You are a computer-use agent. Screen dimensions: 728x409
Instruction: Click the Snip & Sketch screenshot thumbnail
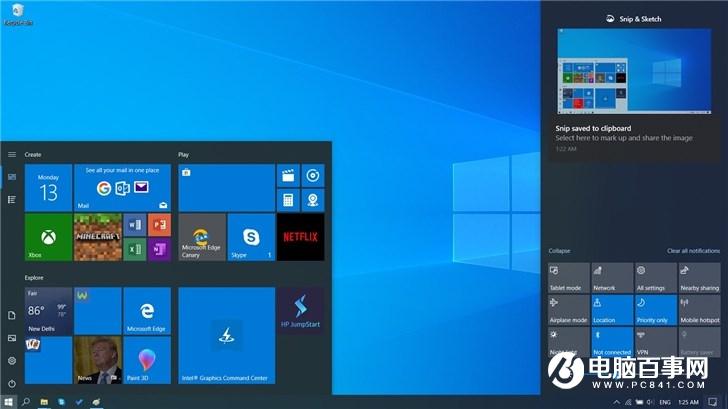click(x=634, y=71)
